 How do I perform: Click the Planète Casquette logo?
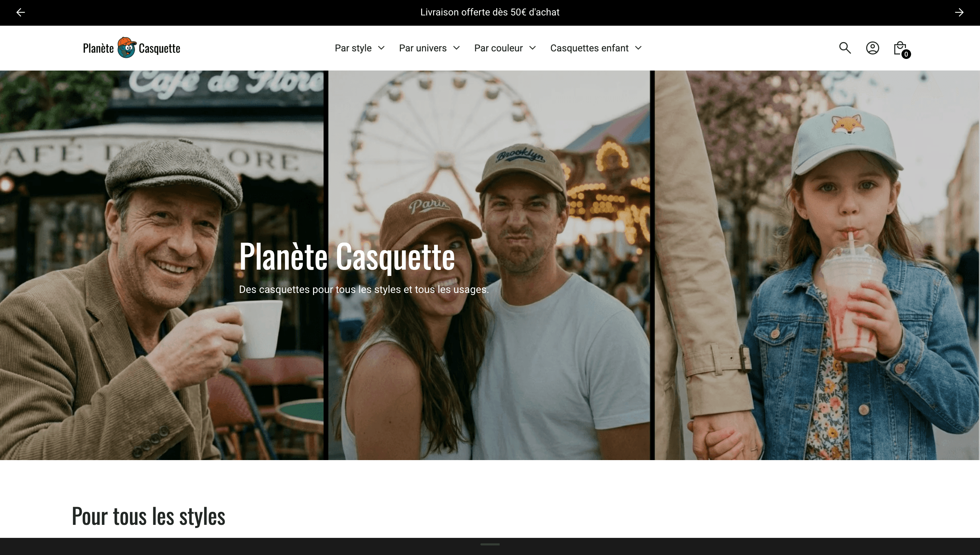(131, 48)
